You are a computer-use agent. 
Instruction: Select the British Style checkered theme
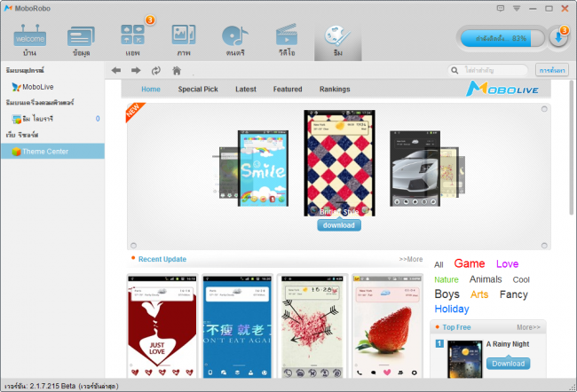pyautogui.click(x=339, y=162)
